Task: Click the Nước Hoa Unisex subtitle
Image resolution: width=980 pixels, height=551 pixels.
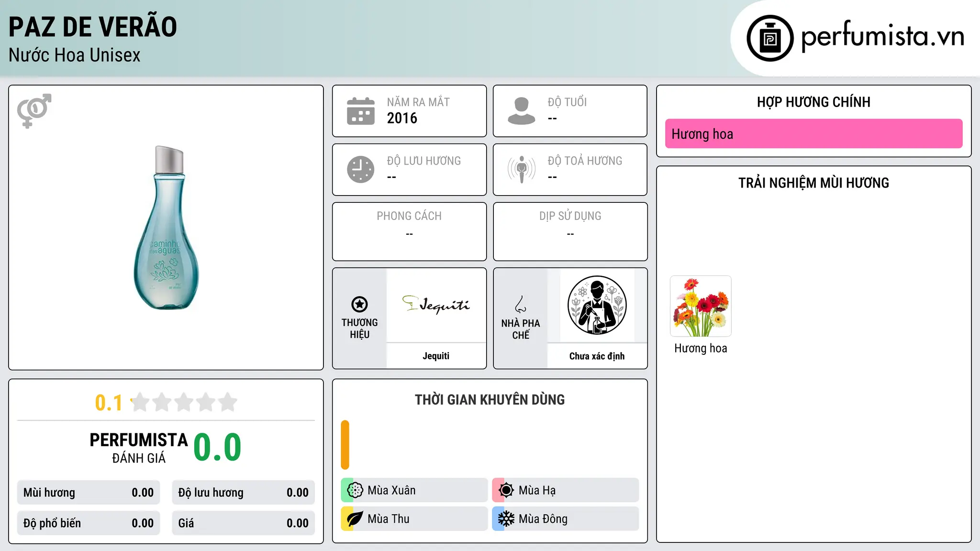Action: 75,55
